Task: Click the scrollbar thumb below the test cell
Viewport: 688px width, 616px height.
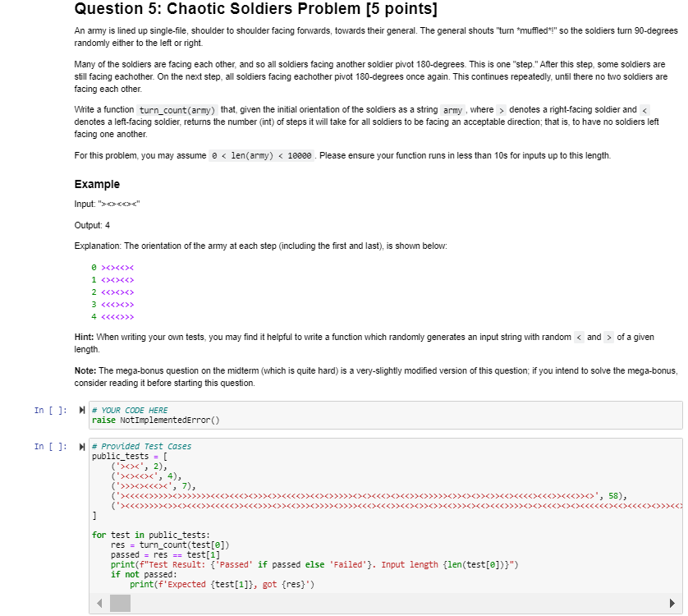Action: 119,604
